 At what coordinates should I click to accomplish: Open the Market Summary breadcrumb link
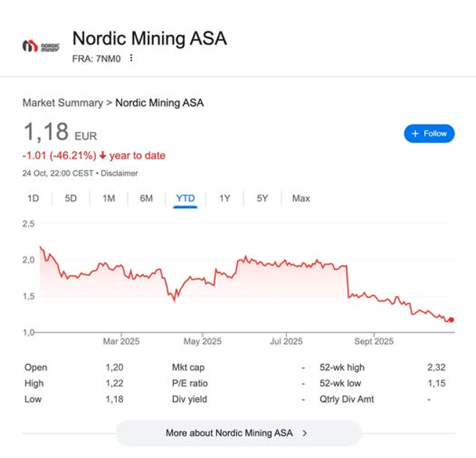pyautogui.click(x=62, y=103)
